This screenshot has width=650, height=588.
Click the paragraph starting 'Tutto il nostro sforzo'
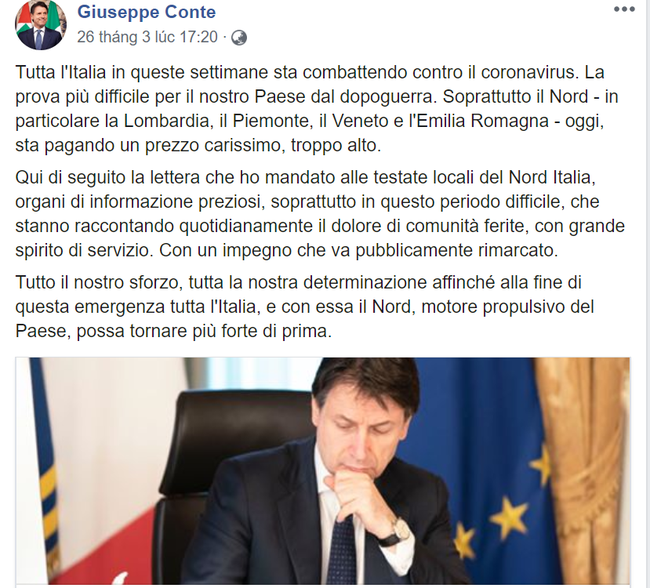[x=305, y=307]
